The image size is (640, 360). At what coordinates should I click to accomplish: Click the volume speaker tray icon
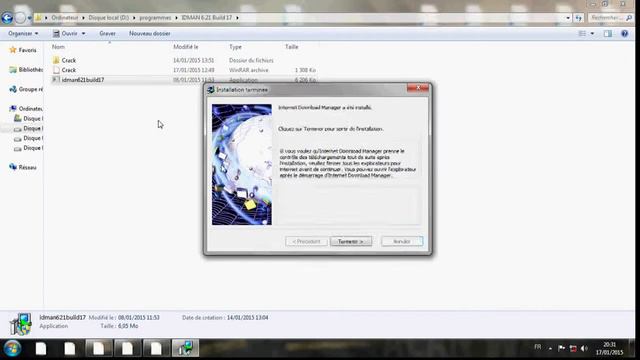[584, 348]
